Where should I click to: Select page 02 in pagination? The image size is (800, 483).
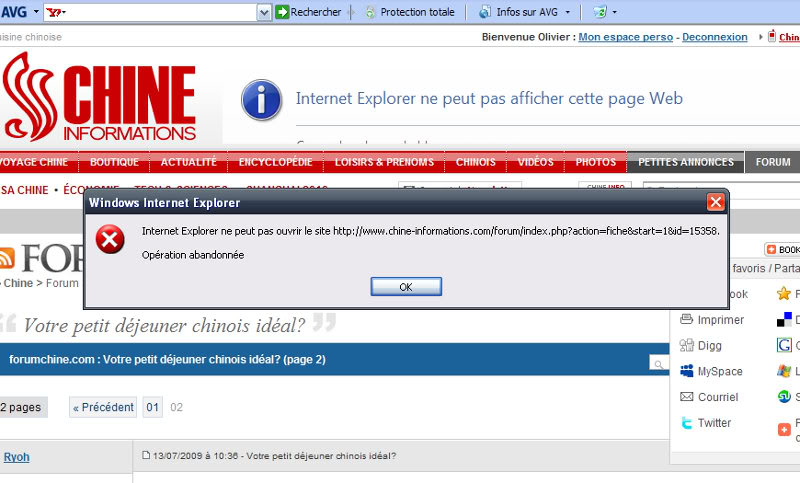[177, 407]
